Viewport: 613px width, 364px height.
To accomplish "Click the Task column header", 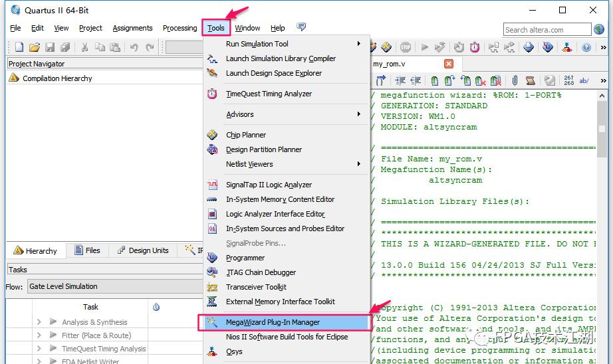I will click(x=90, y=307).
